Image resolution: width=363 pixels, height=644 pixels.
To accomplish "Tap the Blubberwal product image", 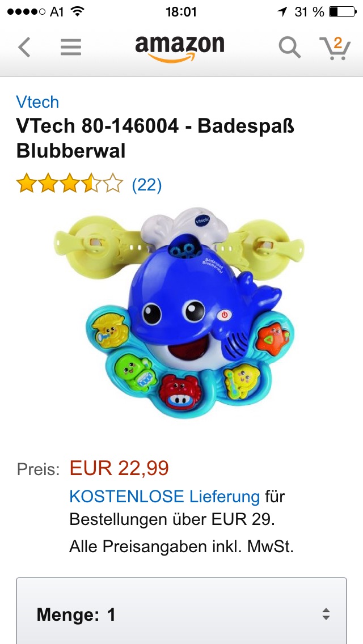I will click(x=179, y=313).
